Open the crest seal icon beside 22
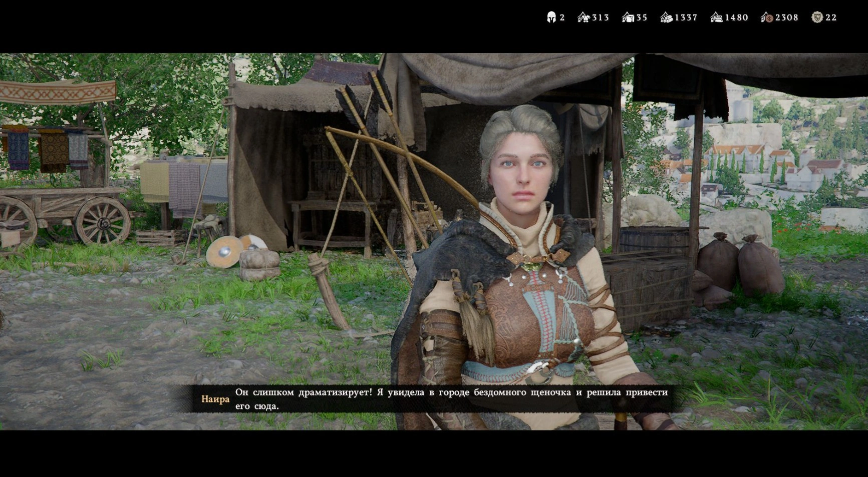The height and width of the screenshot is (477, 868). pyautogui.click(x=817, y=18)
